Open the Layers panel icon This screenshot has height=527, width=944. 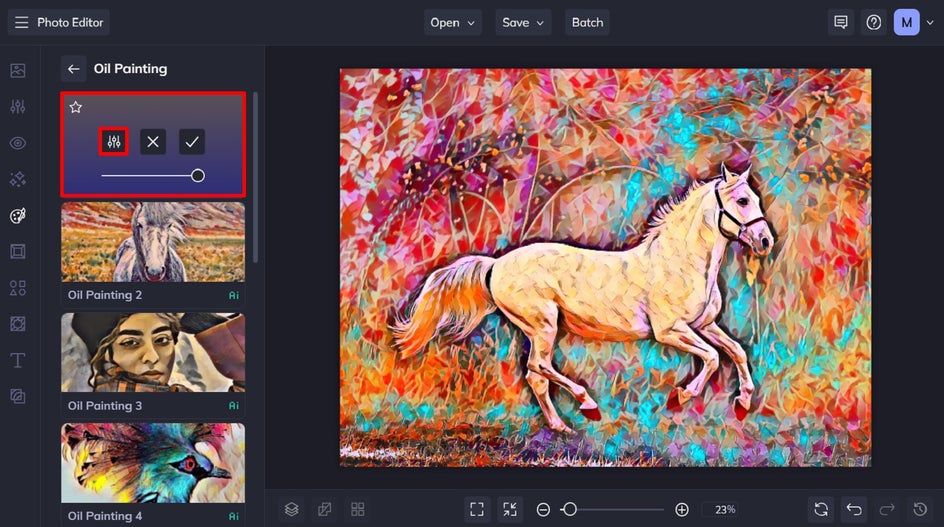291,510
